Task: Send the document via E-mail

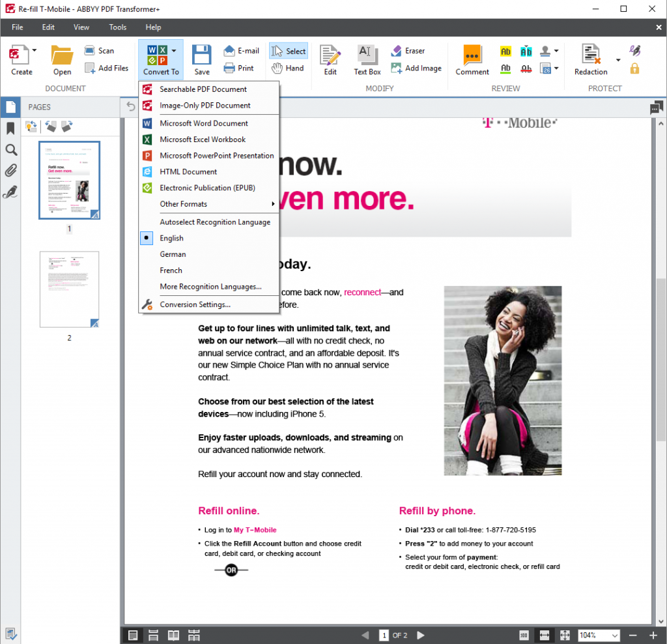Action: (241, 51)
